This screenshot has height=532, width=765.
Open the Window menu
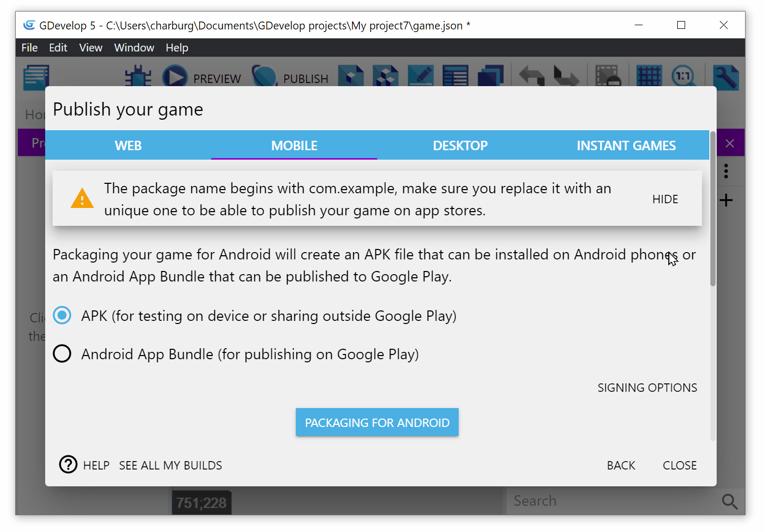point(134,48)
